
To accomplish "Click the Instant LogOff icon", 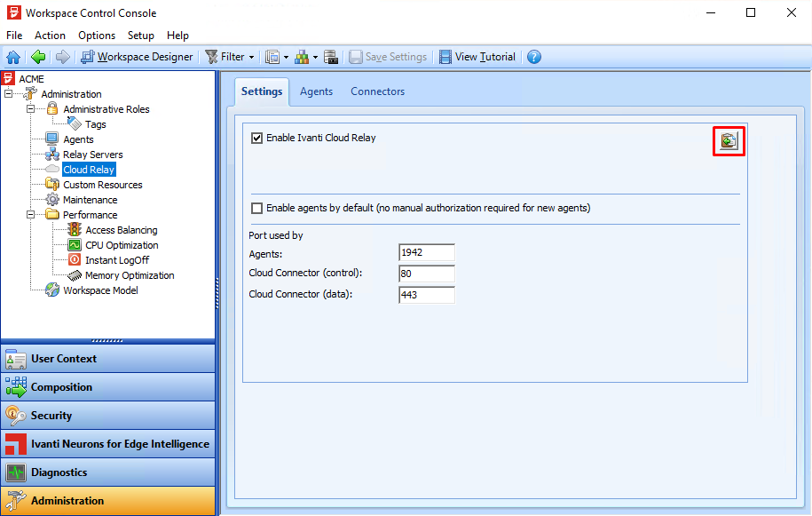I will [75, 260].
